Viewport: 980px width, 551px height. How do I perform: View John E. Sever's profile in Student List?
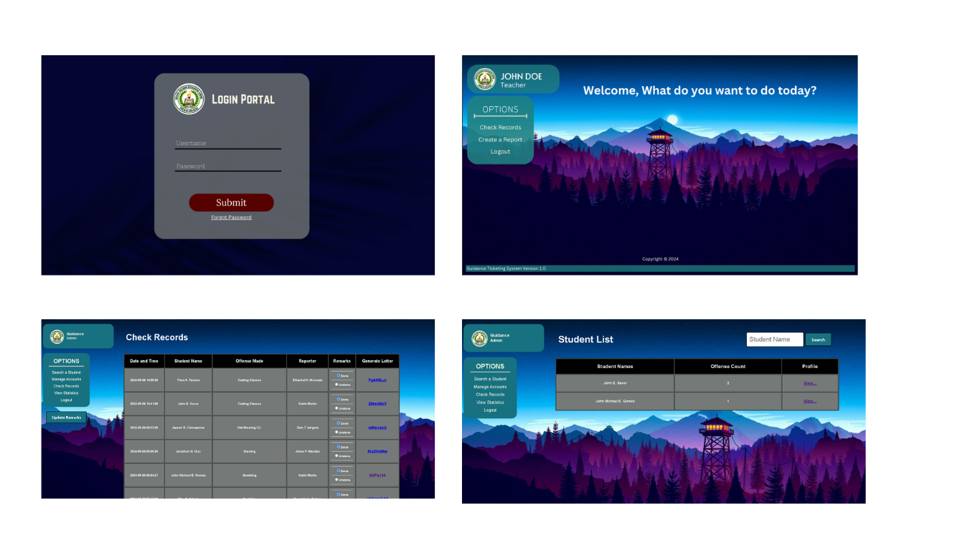tap(810, 383)
